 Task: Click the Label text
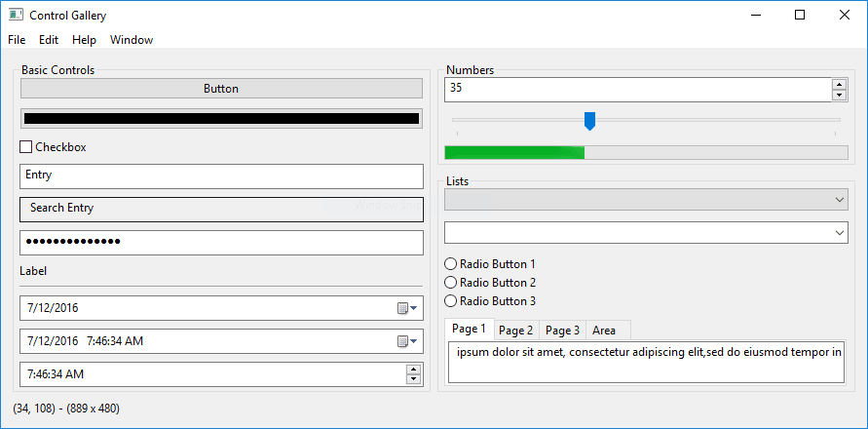pyautogui.click(x=33, y=271)
